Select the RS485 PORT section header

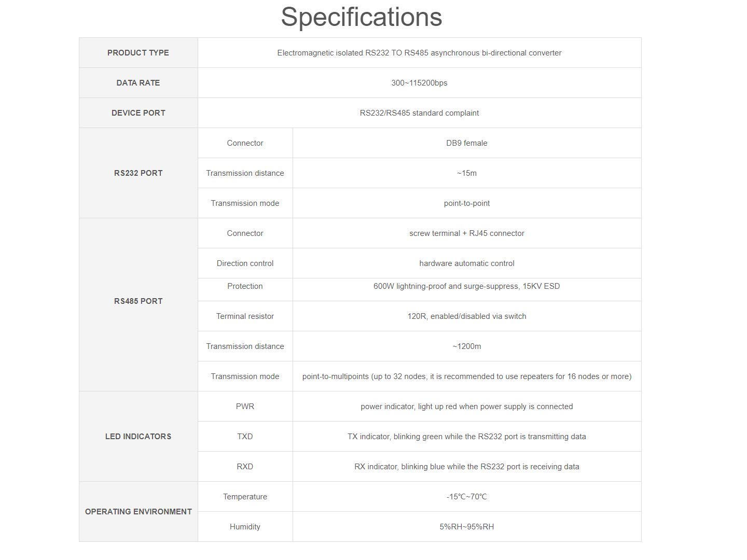(x=139, y=301)
